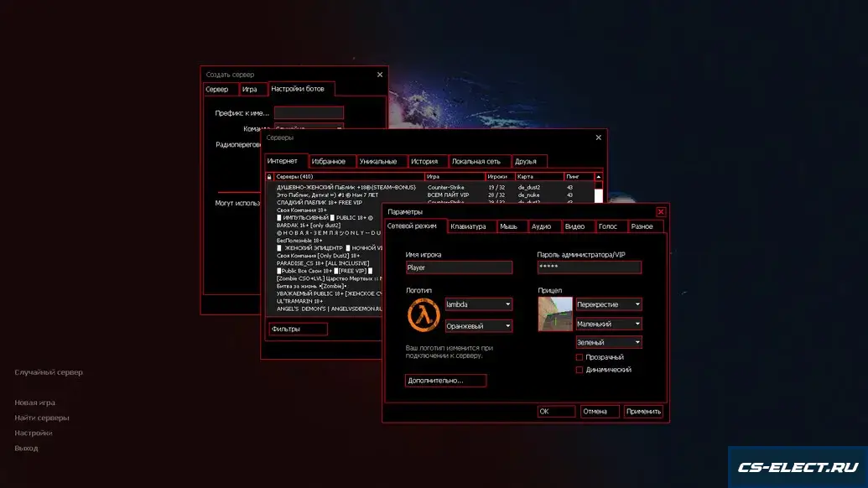Confirm with the OK button
Image resolution: width=868 pixels, height=488 pixels.
pos(556,412)
